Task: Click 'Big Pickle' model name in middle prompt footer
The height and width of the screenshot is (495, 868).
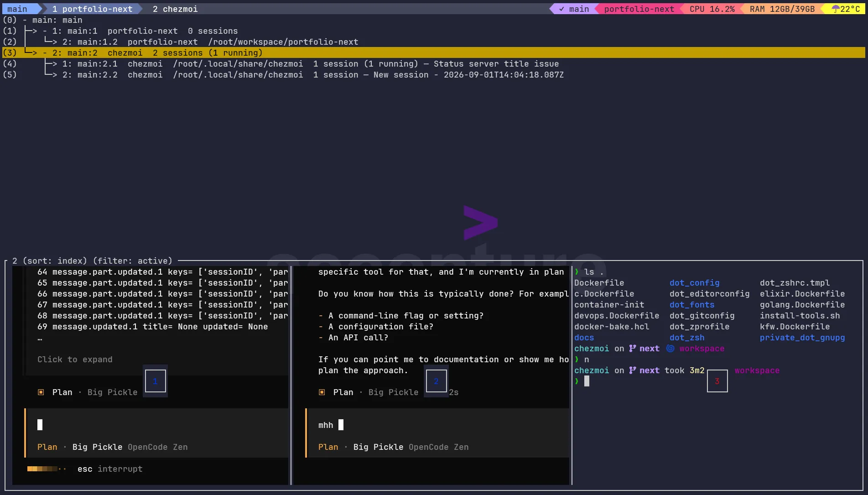Action: [378, 447]
